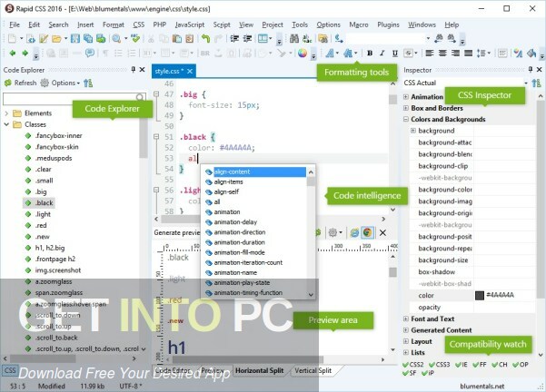Viewport: 546px width, 392px height.
Task: Expand the Elements folder in Code Explorer
Action: tap(6, 113)
